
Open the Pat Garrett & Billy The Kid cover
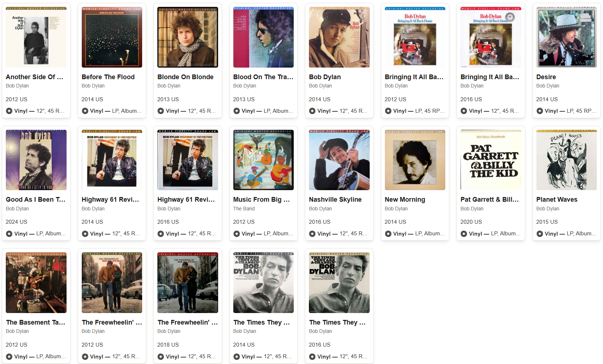491,160
